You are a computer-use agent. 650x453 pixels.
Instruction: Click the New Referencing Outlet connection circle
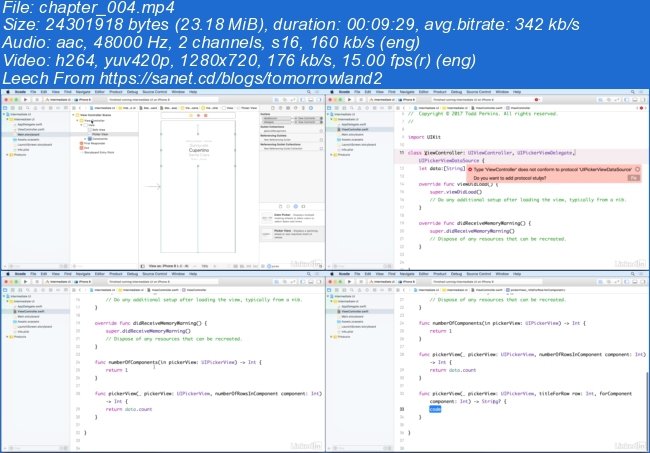pyautogui.click(x=321, y=140)
